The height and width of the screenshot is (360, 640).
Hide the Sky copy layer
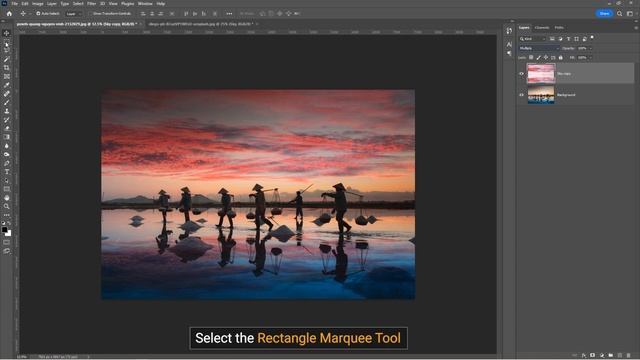pyautogui.click(x=521, y=73)
